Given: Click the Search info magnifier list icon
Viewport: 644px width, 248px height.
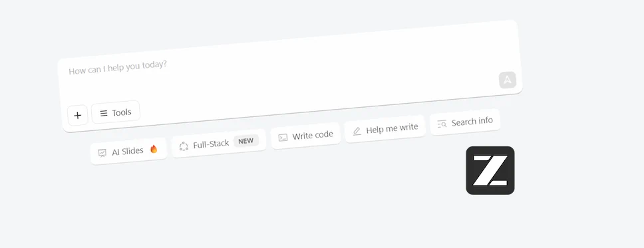Looking at the screenshot, I should pyautogui.click(x=442, y=124).
